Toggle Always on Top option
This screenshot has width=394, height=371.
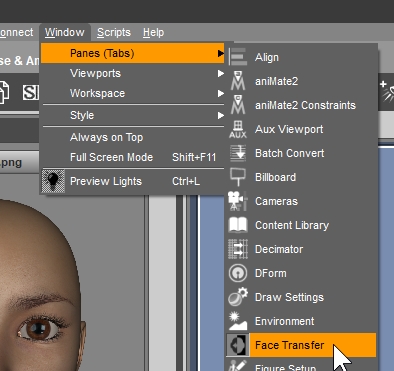[133, 137]
